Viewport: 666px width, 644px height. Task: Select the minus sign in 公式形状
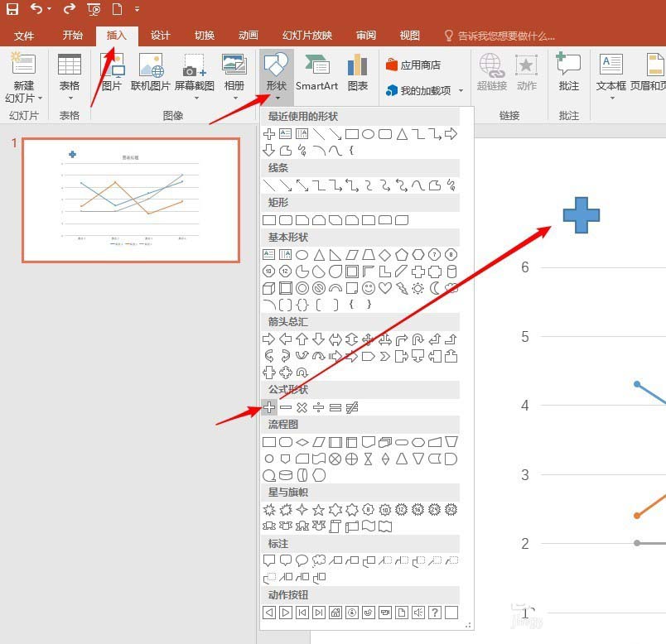coord(286,407)
